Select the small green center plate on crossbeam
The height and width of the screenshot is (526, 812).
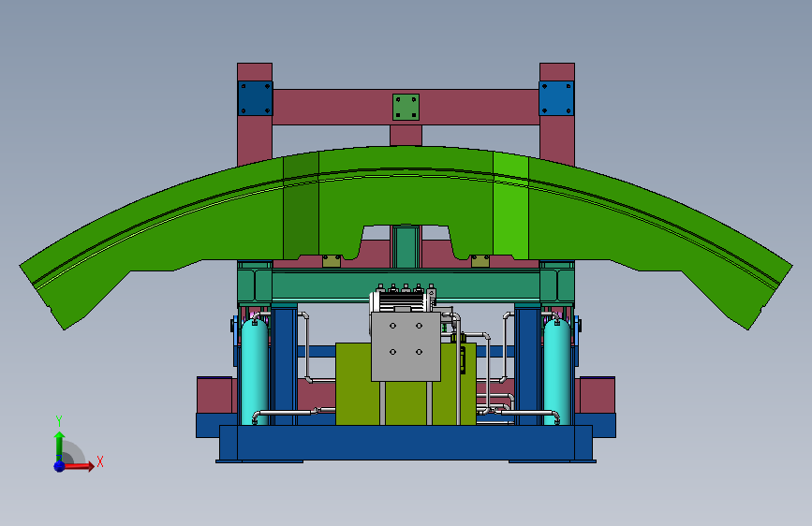[406, 108]
